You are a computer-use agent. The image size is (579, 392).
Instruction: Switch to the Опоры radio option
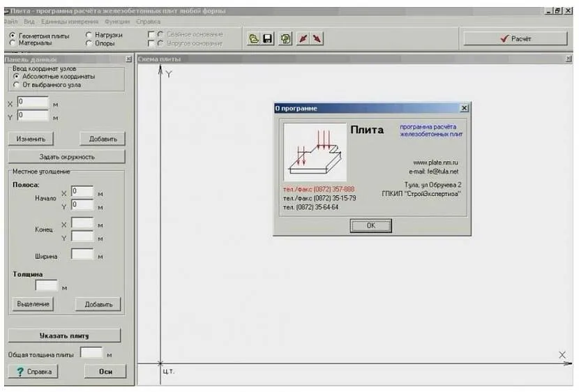(89, 43)
